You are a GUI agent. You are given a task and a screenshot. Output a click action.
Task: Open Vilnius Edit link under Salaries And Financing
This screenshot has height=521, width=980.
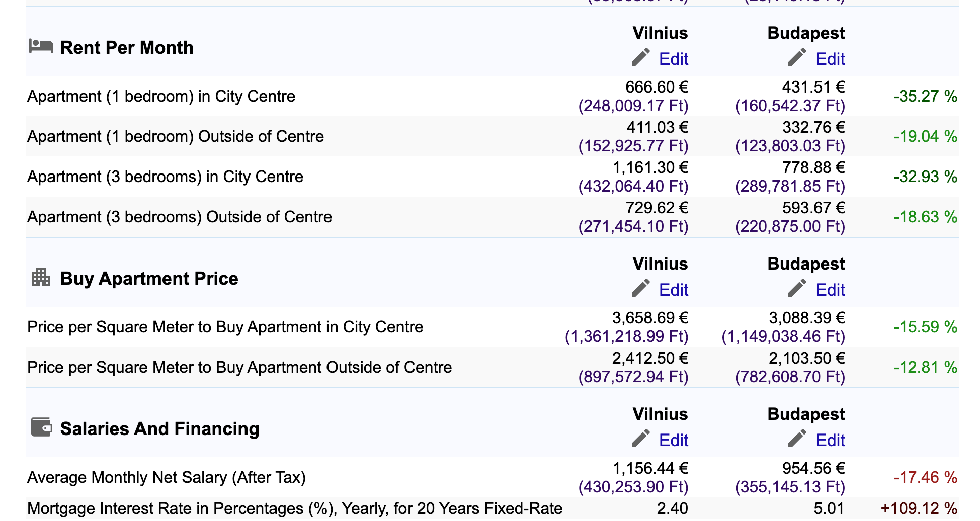674,441
